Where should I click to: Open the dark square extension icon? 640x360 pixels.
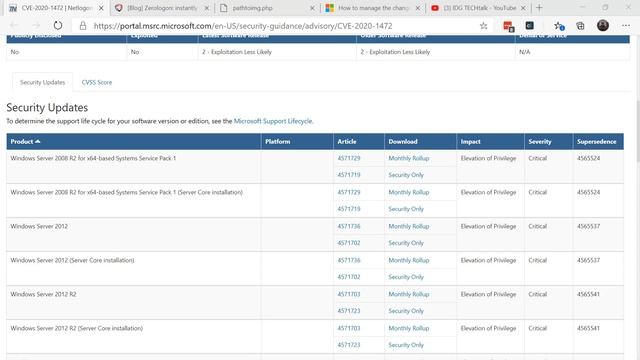coord(530,26)
